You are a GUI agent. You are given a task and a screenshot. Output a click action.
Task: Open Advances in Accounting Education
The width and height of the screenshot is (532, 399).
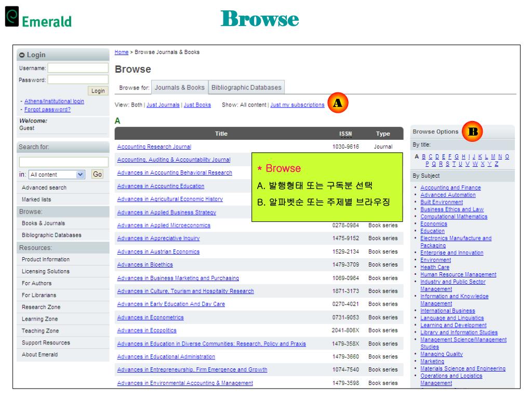click(161, 187)
